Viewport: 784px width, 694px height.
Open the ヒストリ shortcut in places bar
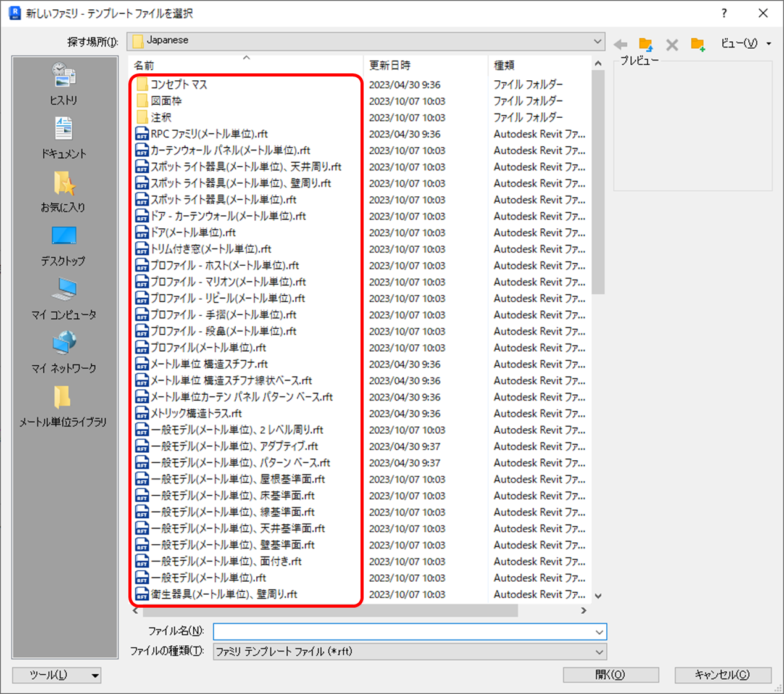[64, 83]
